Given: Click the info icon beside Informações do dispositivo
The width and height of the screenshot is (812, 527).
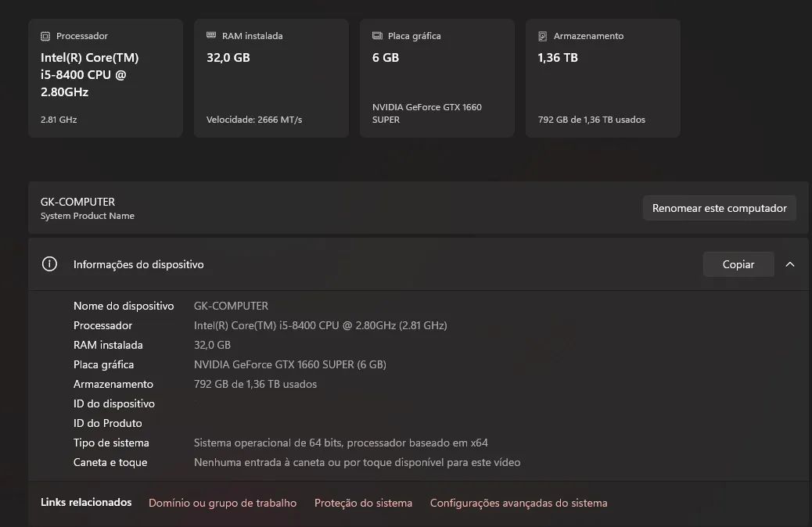Looking at the screenshot, I should click(50, 264).
